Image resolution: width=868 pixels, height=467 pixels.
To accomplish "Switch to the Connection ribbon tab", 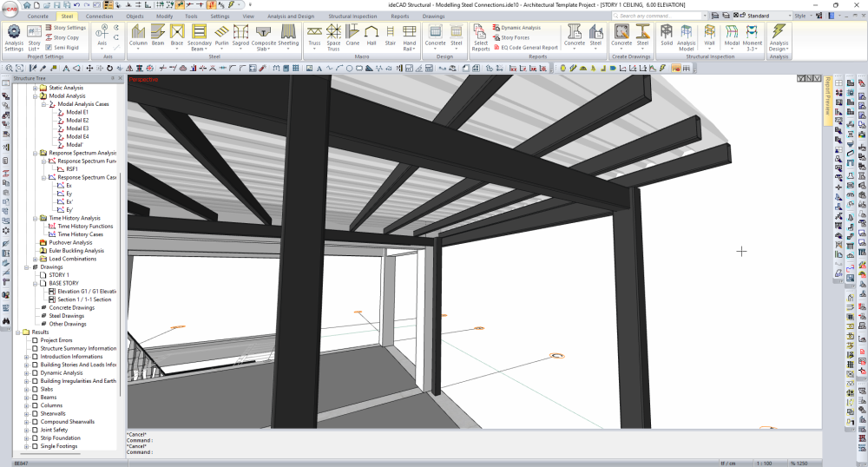I will click(x=99, y=16).
